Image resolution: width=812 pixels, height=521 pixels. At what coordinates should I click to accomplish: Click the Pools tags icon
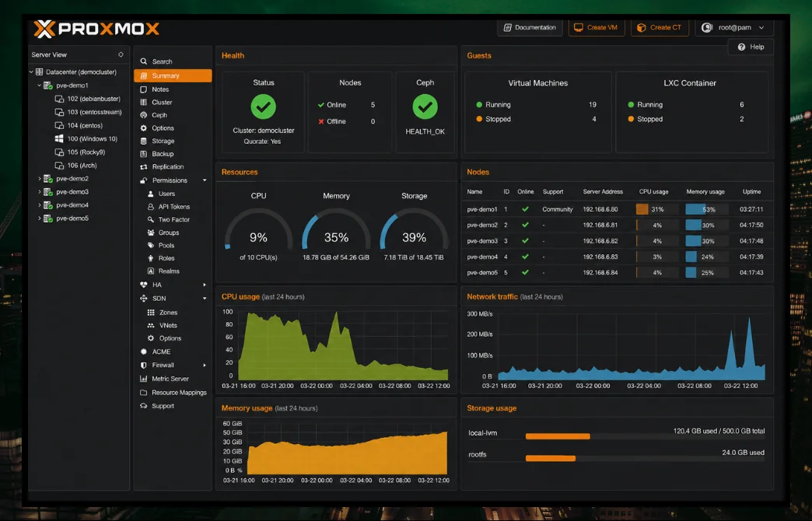click(x=151, y=246)
